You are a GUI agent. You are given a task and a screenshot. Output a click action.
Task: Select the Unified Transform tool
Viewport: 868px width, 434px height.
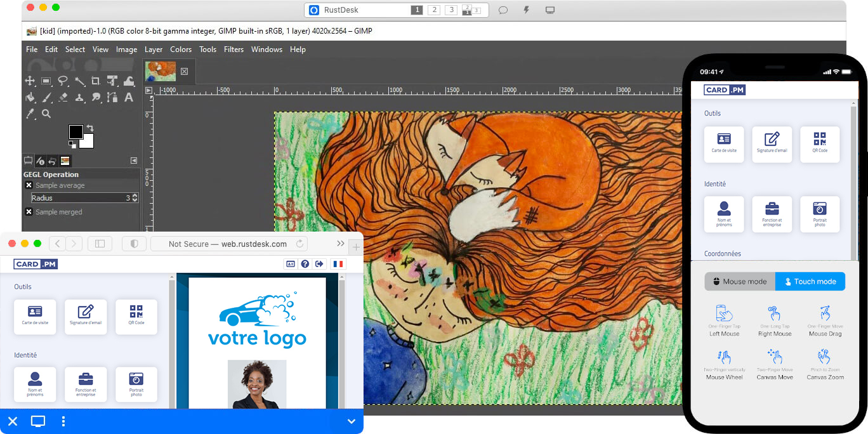(112, 81)
